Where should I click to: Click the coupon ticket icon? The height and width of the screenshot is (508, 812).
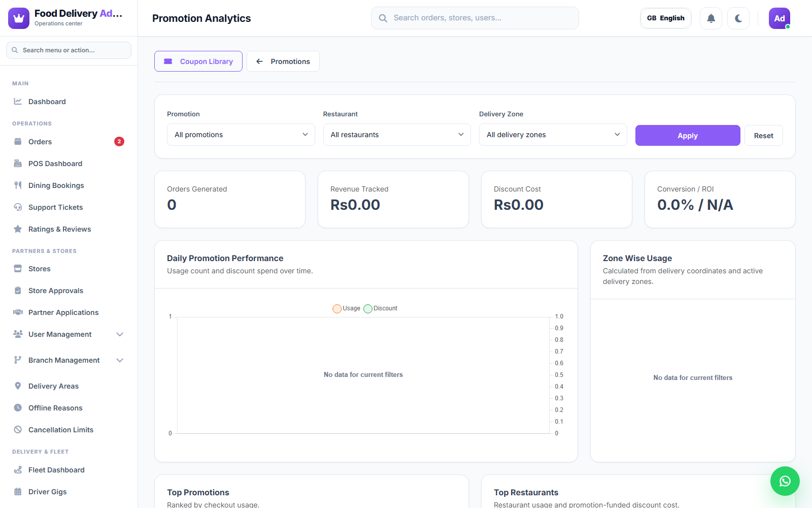(168, 61)
